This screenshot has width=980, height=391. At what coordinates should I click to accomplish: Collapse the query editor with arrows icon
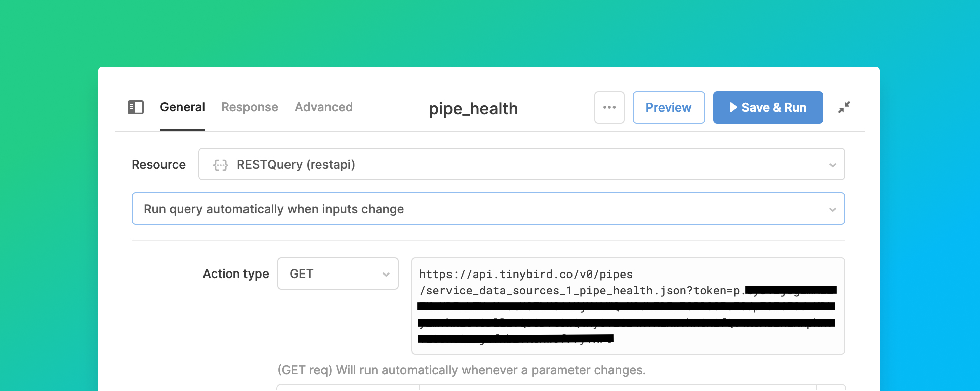tap(844, 107)
